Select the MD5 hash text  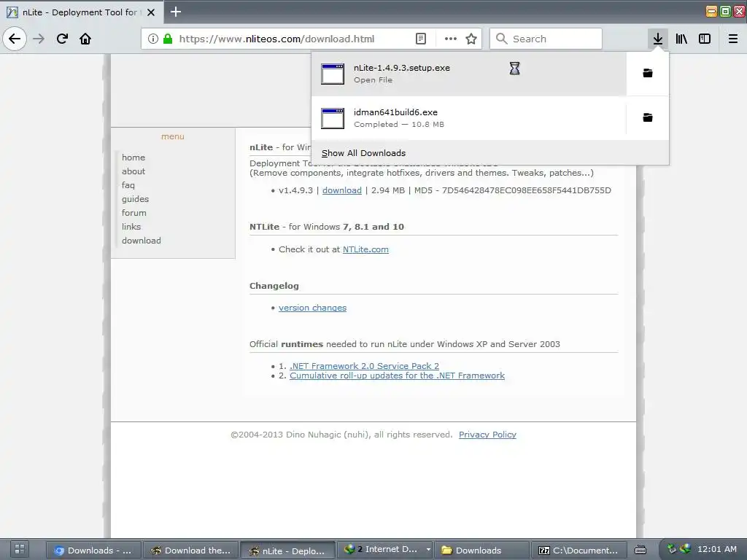527,190
